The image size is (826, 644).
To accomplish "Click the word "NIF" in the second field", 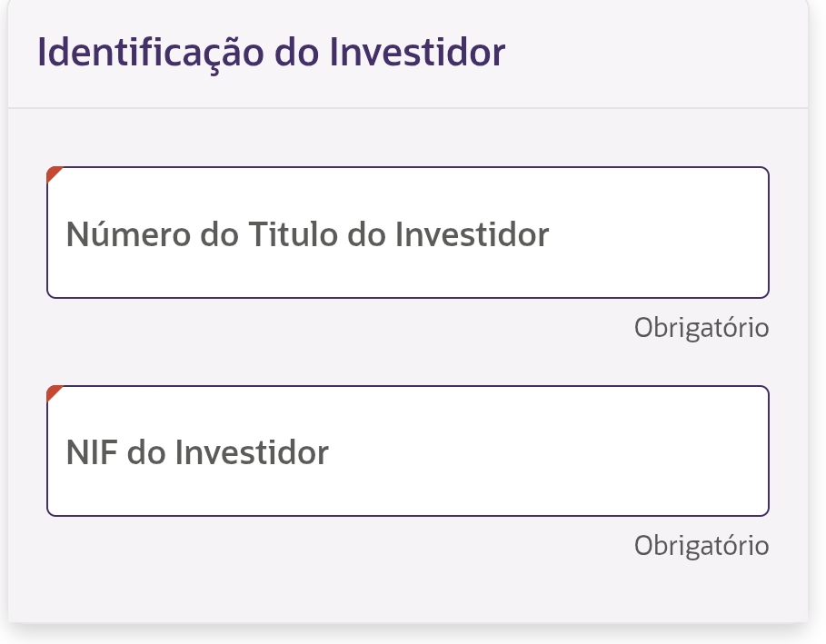I will pyautogui.click(x=92, y=452).
